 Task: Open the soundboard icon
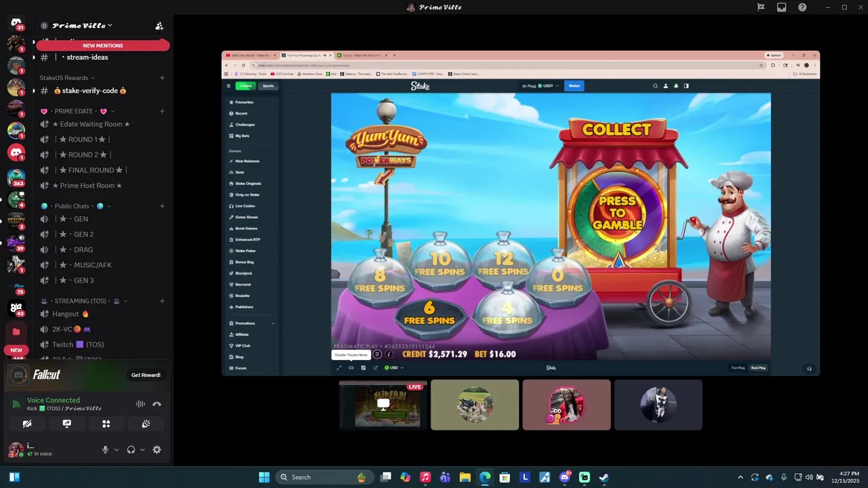146,424
